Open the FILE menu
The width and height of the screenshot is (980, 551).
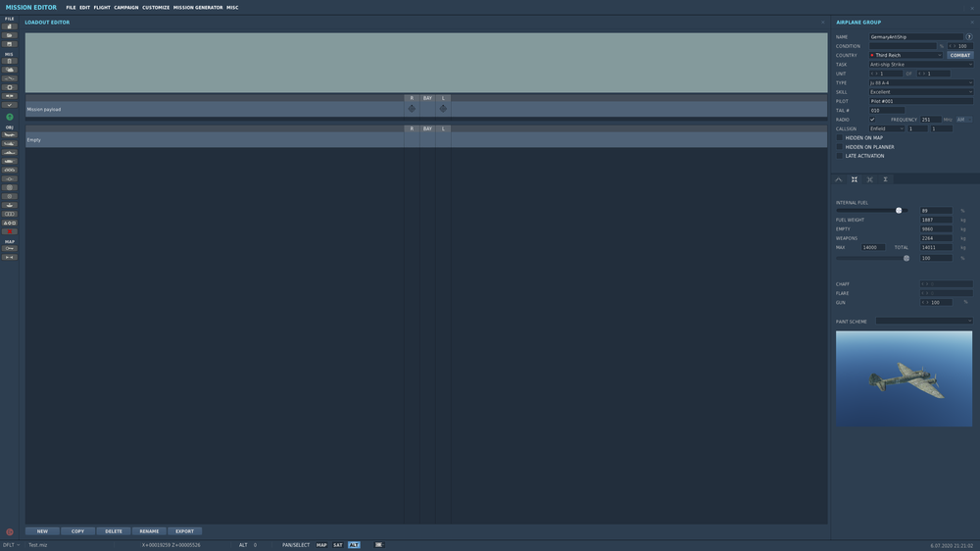coord(71,8)
